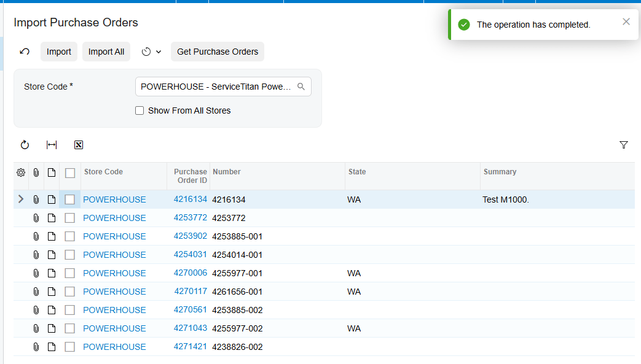Expand the first row chevron
Image resolution: width=641 pixels, height=364 pixels.
[x=21, y=199]
